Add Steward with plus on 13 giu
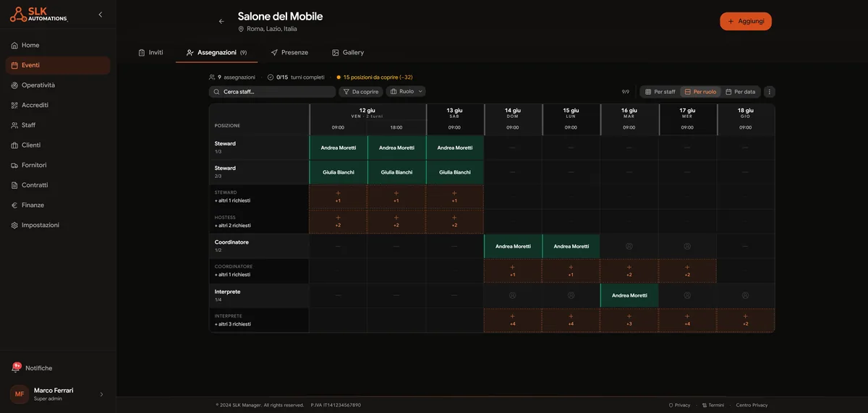Screen dimensions: 868x413 coord(454,197)
